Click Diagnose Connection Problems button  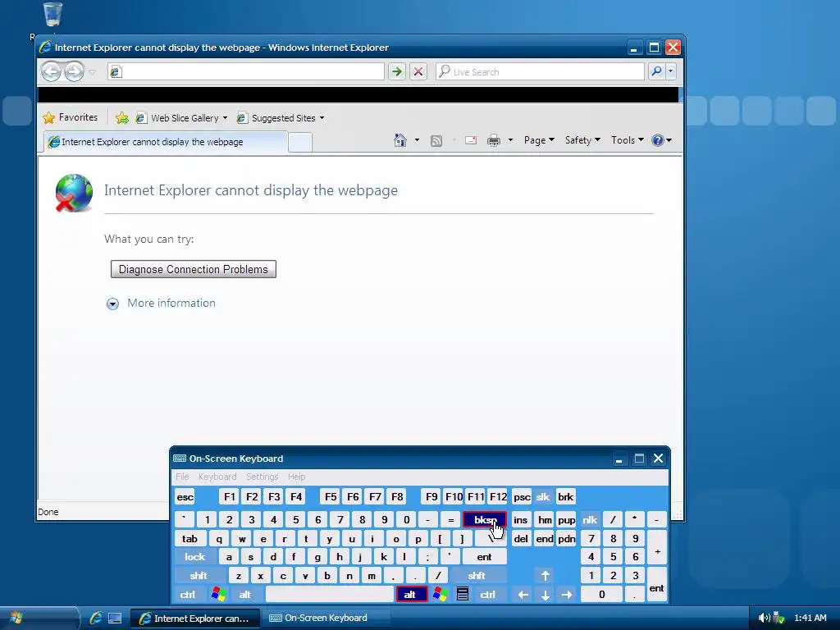coord(194,269)
